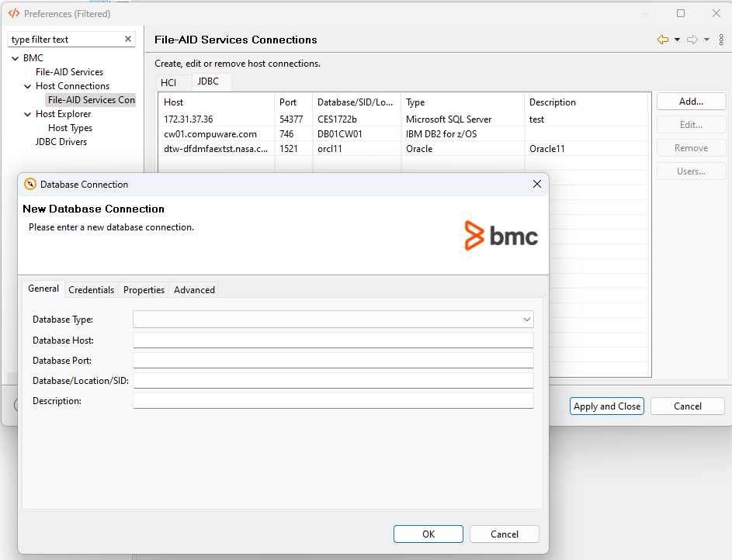
Task: Click the Add... button
Action: click(x=692, y=102)
